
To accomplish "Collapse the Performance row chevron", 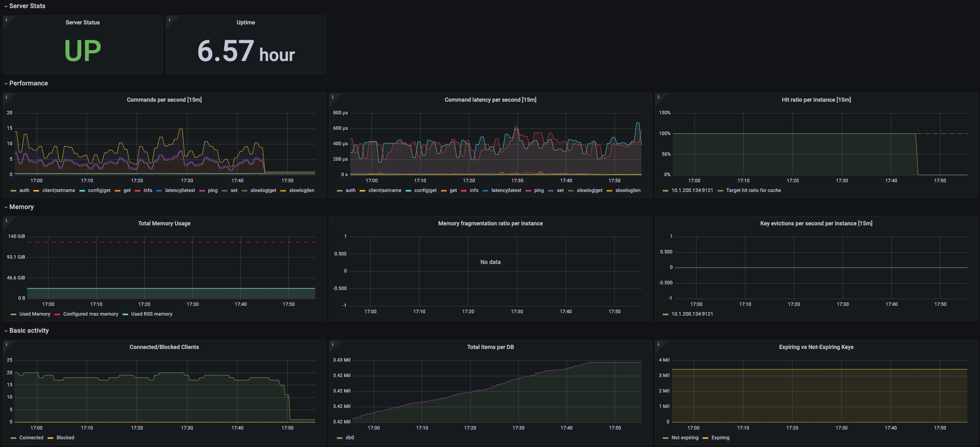I will click(x=6, y=83).
